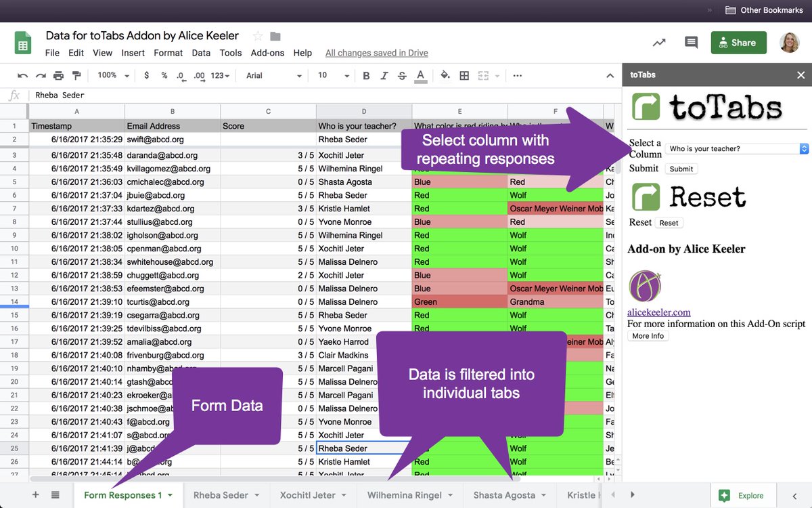This screenshot has height=508, width=812.
Task: Move document using folder icon
Action: click(275, 36)
